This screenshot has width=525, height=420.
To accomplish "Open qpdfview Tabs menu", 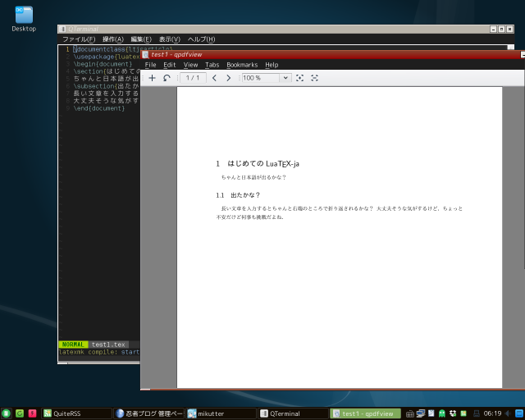I will [x=212, y=65].
